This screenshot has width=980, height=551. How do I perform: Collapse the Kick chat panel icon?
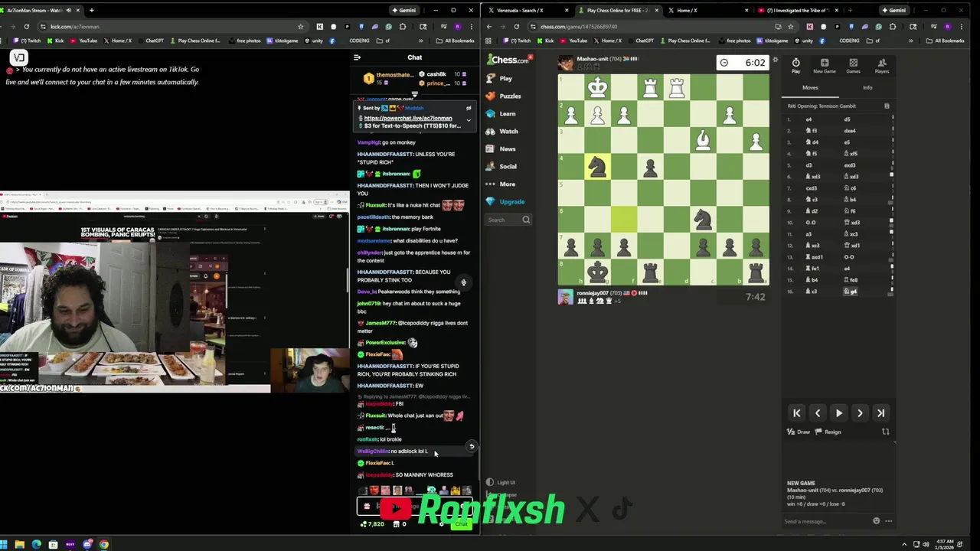point(357,57)
